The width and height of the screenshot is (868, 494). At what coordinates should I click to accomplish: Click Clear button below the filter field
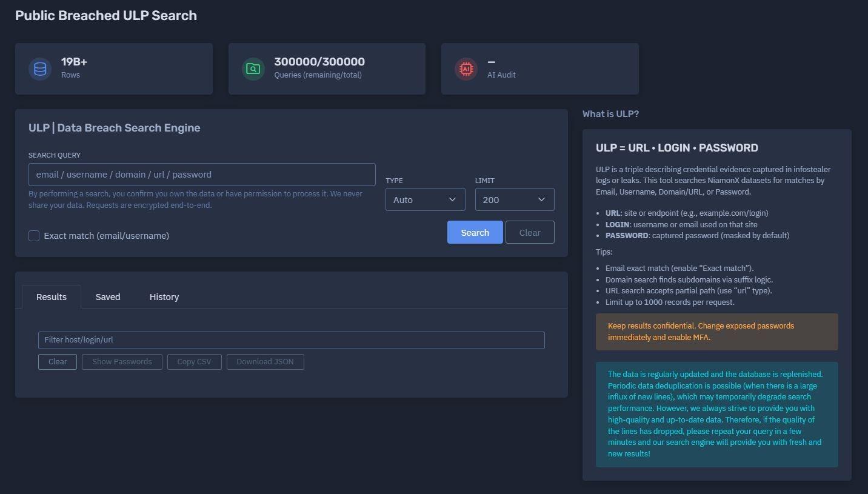click(58, 362)
